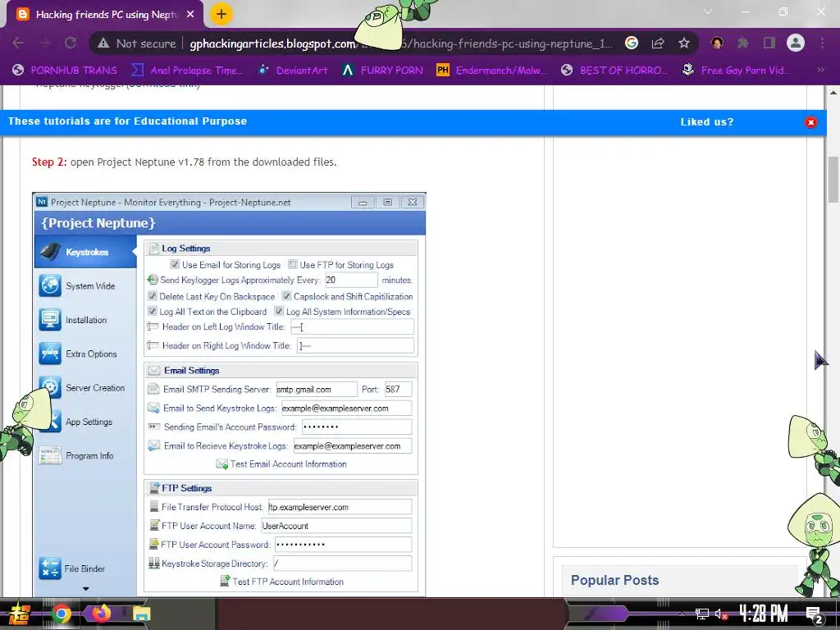Launch Firefox from the taskbar
Viewport: 840px width, 630px height.
tap(101, 614)
